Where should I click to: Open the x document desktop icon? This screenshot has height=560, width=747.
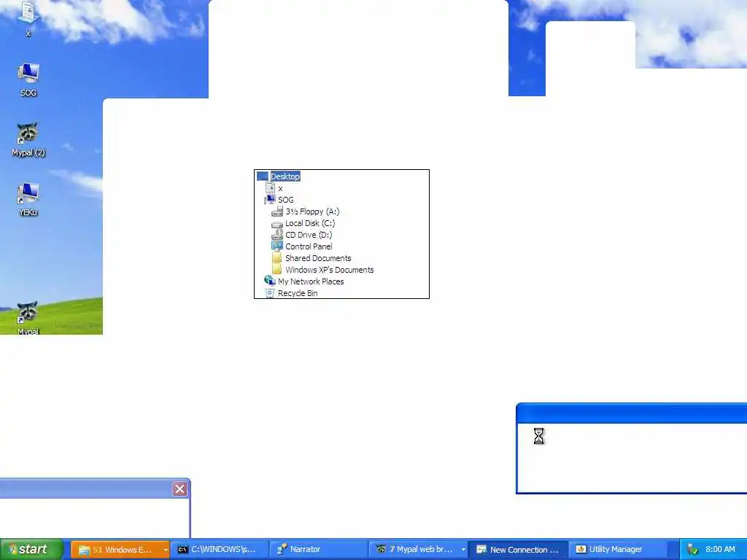(28, 18)
